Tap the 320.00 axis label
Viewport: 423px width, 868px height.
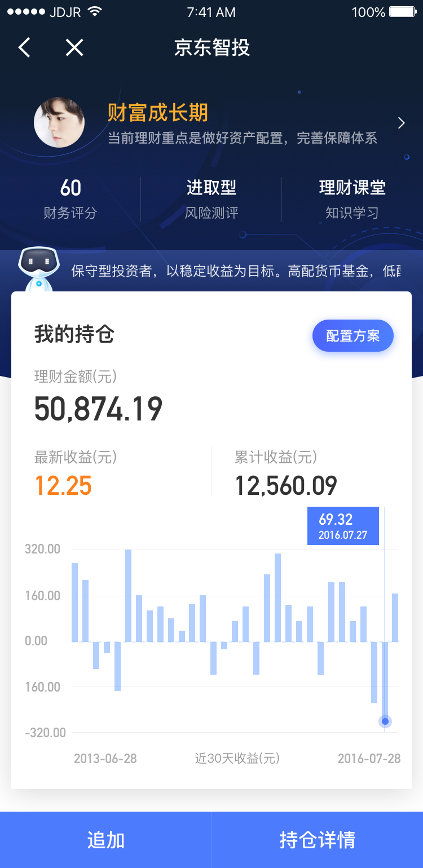(42, 550)
